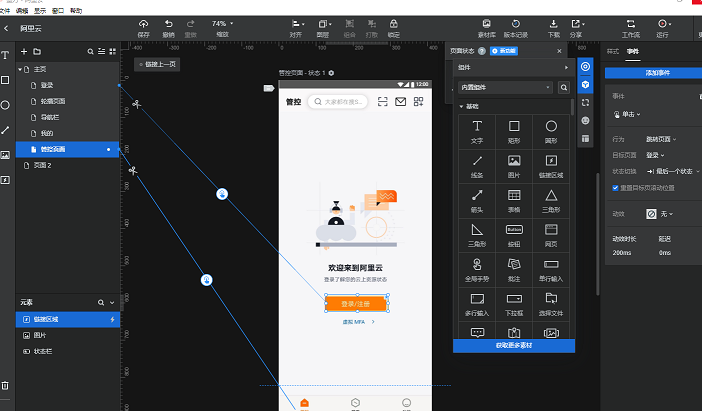This screenshot has width=702, height=411.
Task: Click the 虚拟 MFA link
Action: (x=354, y=322)
